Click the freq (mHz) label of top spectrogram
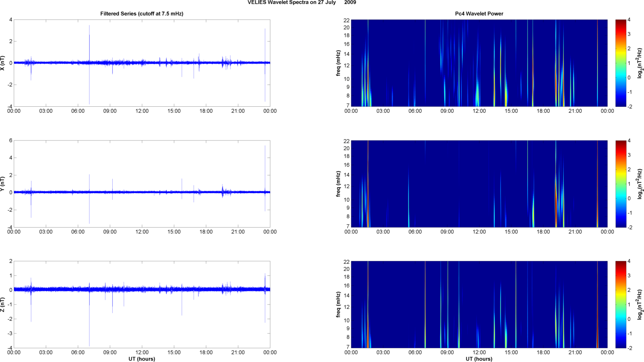The image size is (644, 362). click(x=338, y=63)
